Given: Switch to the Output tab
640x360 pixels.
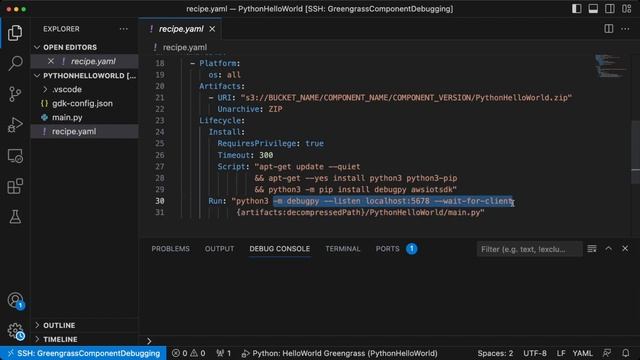Looking at the screenshot, I should pos(220,249).
